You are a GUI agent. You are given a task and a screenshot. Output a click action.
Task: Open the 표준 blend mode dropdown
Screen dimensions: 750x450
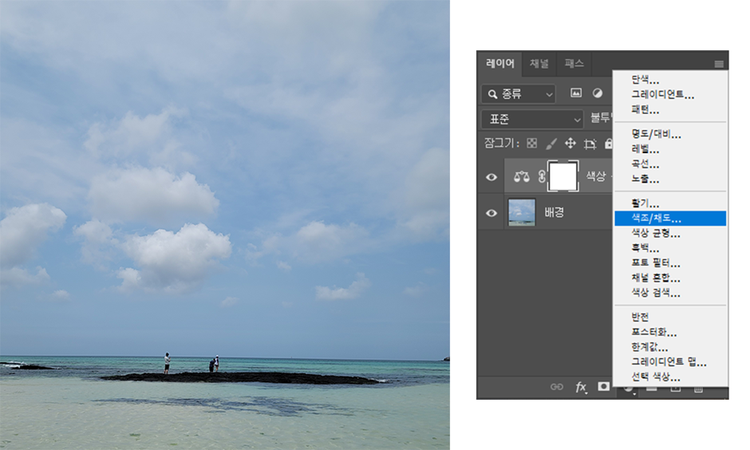(532, 119)
